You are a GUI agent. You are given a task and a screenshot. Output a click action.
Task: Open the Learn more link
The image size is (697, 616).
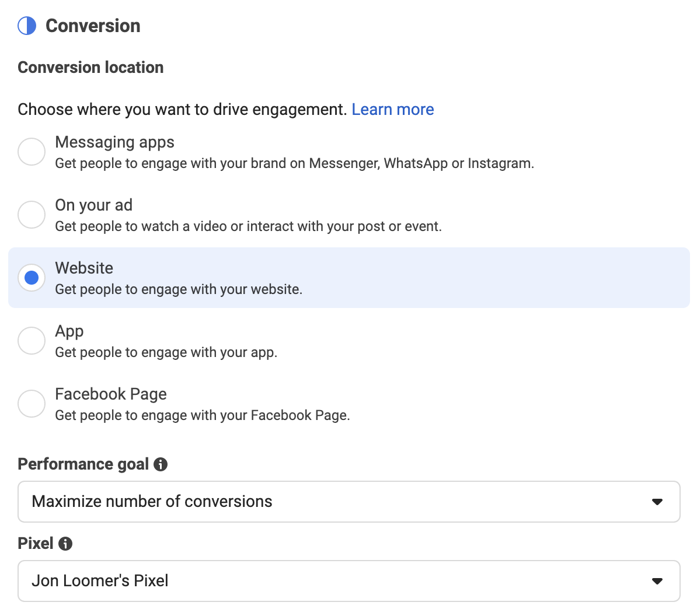[x=392, y=109]
